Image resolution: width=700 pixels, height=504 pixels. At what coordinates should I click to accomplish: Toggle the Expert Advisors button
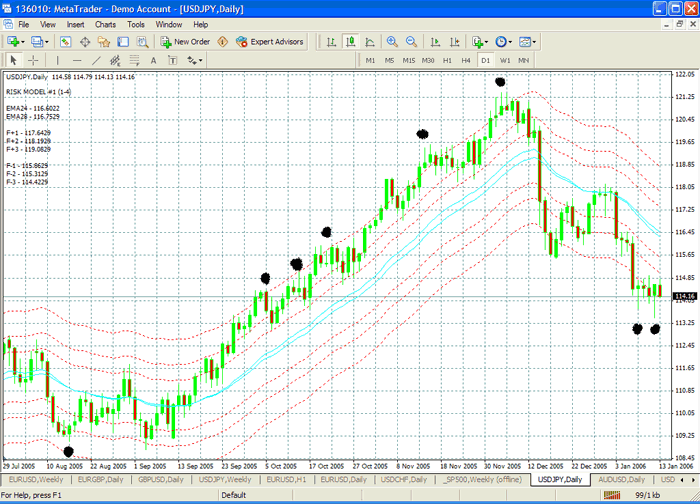270,42
